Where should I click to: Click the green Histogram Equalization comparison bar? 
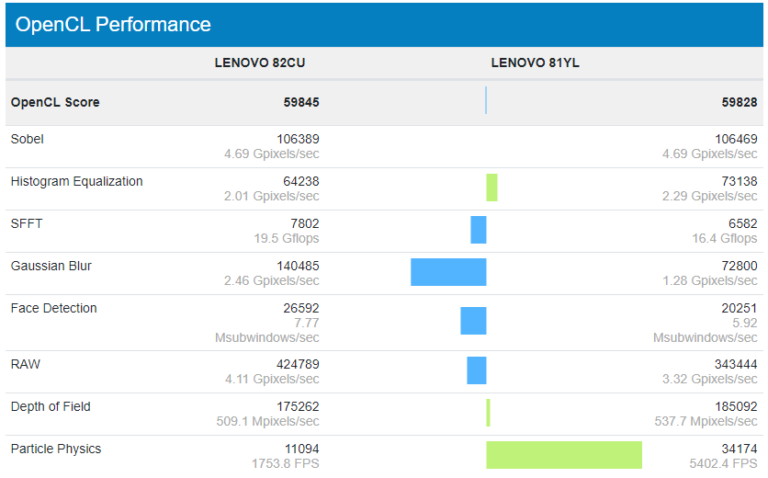point(492,188)
